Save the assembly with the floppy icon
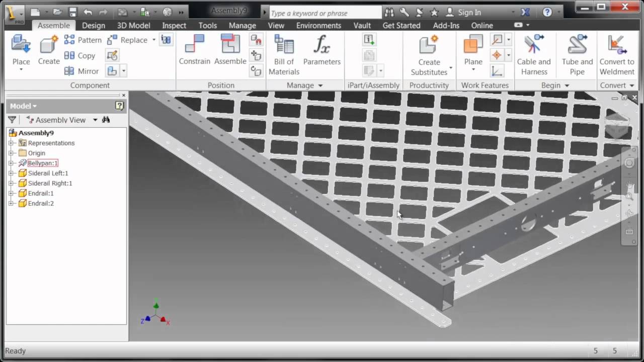This screenshot has height=362, width=644. [73, 12]
